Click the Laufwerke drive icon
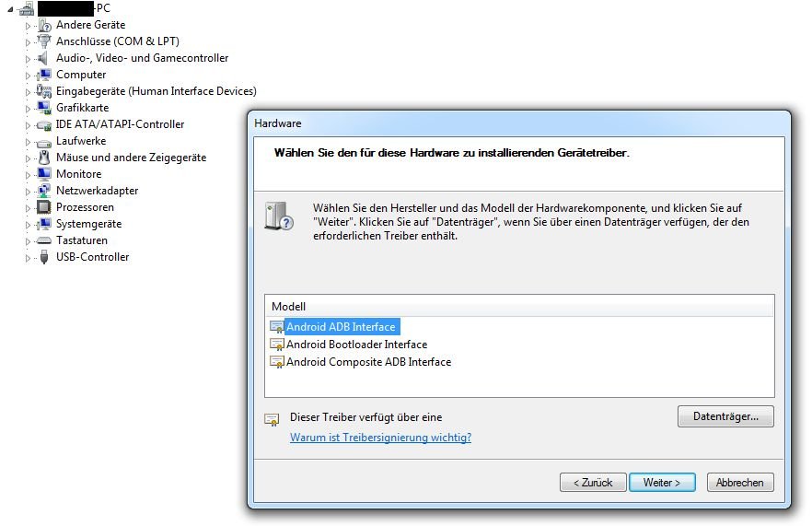Screen dimensions: 812x526 pos(44,142)
